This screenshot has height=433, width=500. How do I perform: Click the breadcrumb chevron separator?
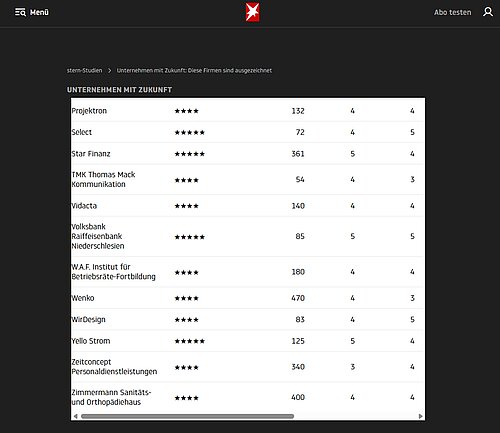pos(109,70)
